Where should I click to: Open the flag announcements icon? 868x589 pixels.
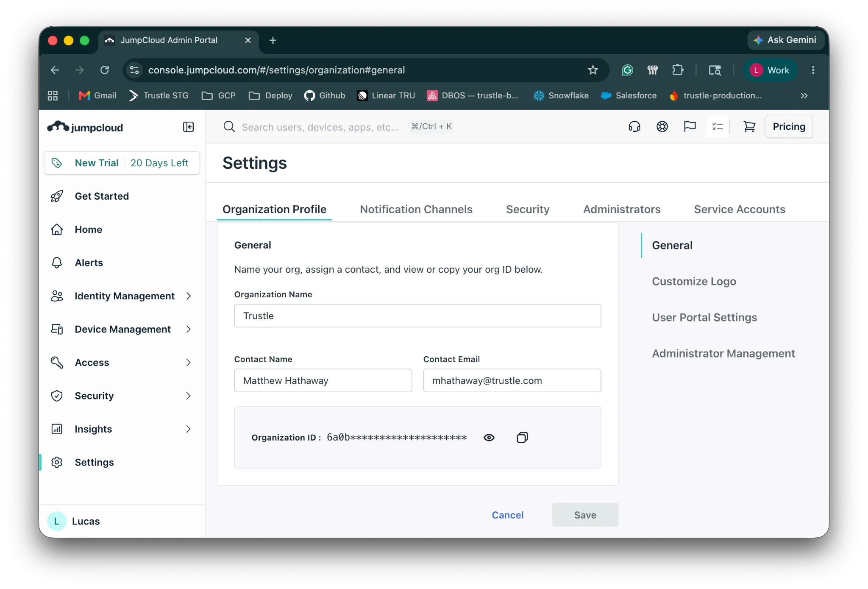coord(690,126)
